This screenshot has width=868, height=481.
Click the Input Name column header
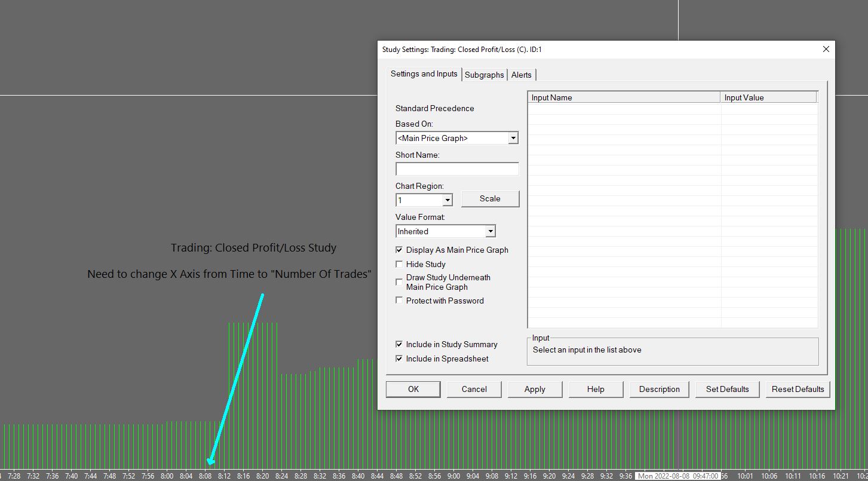624,97
